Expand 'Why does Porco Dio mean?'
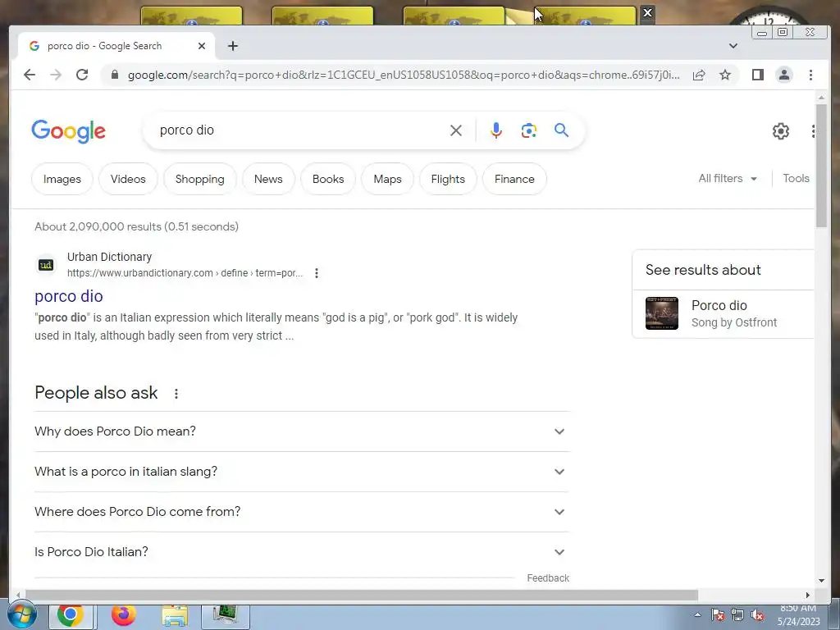The image size is (840, 630). (302, 431)
